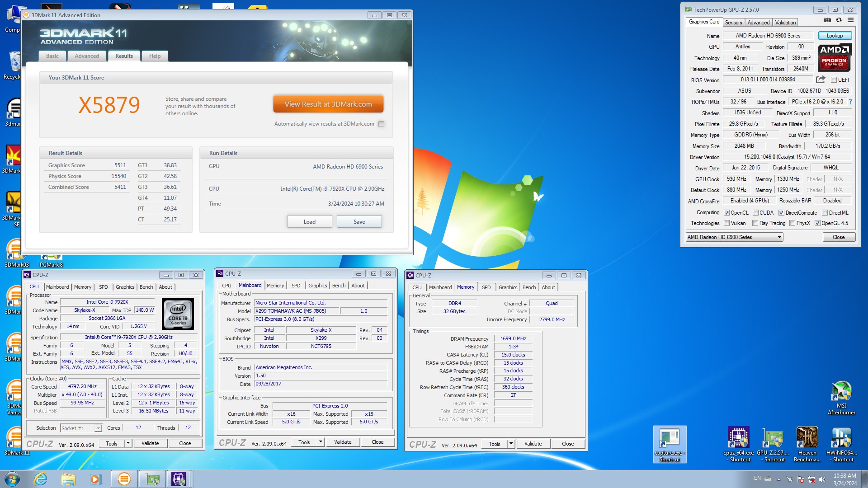
Task: Expand Tools dropdown arrow in CPU-Z CPU window
Action: [128, 443]
